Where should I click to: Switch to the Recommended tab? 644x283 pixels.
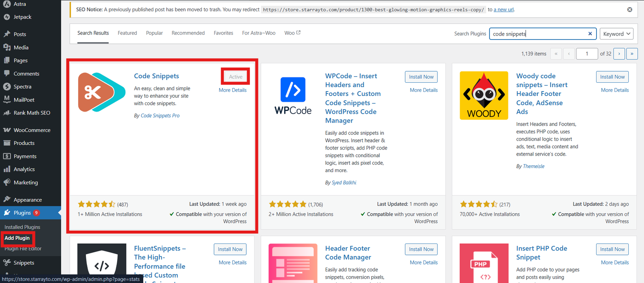pos(188,33)
